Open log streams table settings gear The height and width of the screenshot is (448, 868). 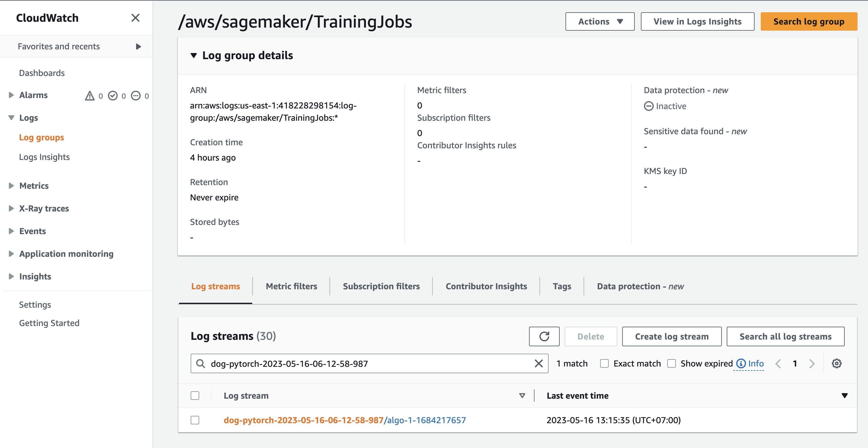(x=836, y=363)
